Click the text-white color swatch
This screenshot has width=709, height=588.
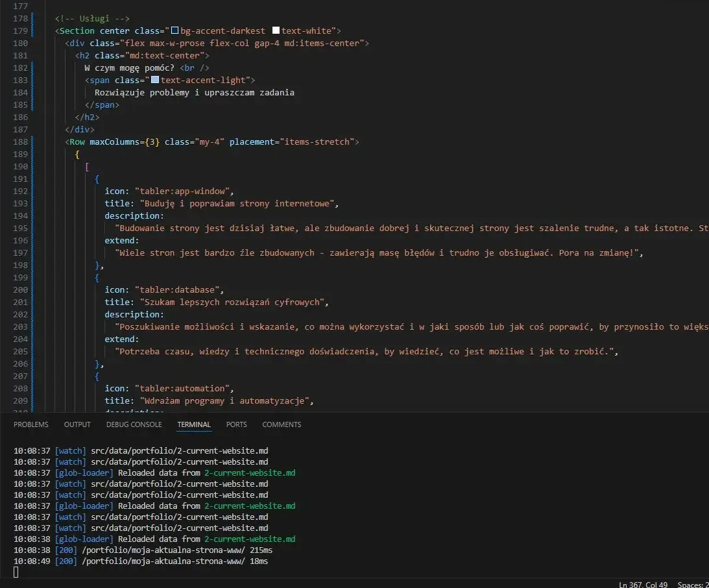pyautogui.click(x=276, y=31)
